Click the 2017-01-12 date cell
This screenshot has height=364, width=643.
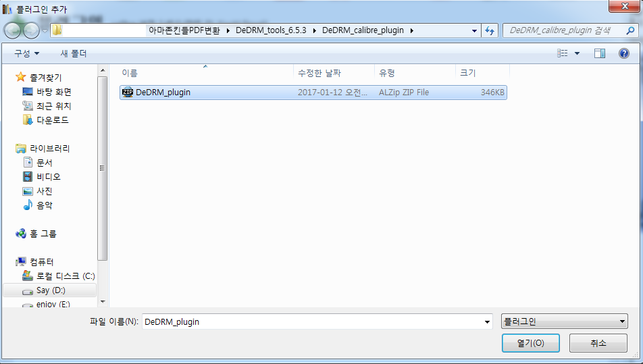[332, 93]
